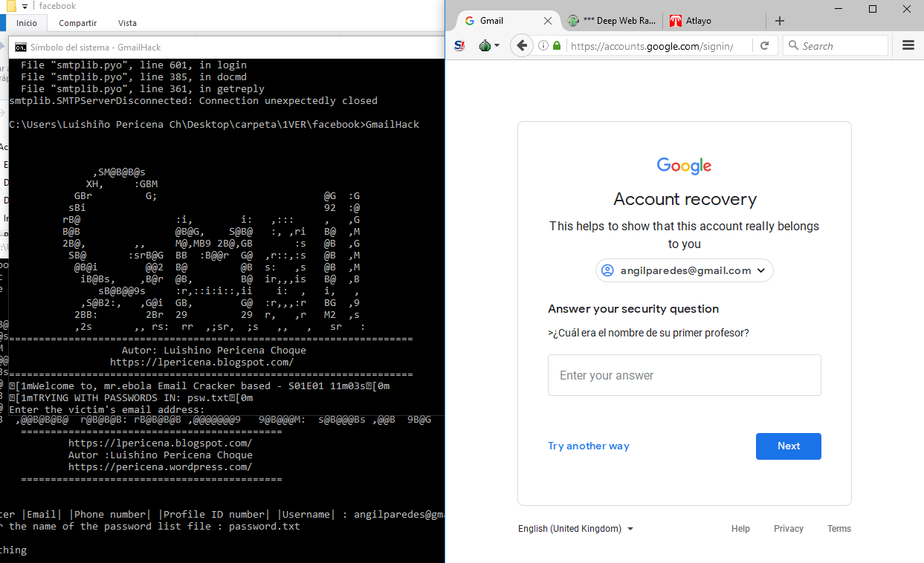
Task: Expand the angilparedes@gmail.com account dropdown
Action: pos(760,270)
